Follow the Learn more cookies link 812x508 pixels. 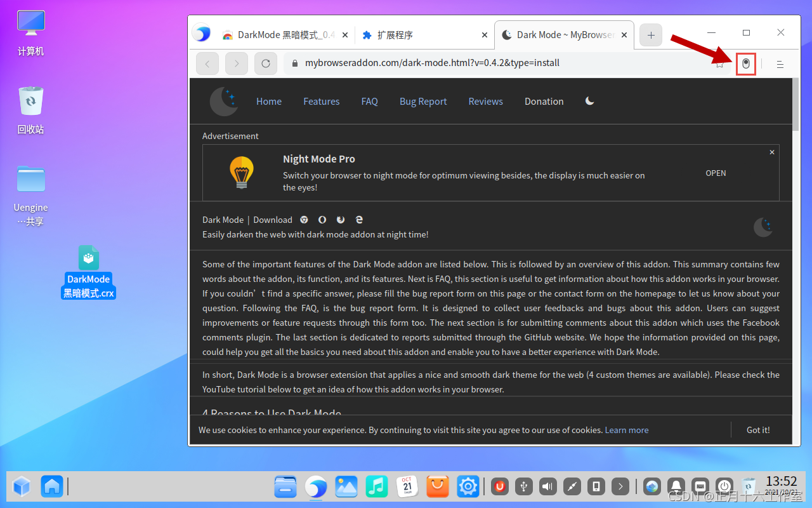tap(627, 430)
